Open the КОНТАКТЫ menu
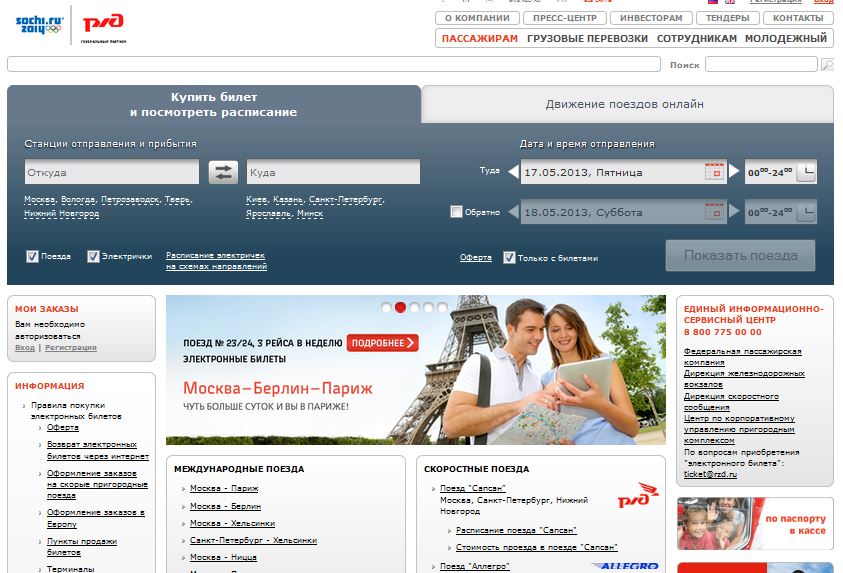This screenshot has width=843, height=573. (x=798, y=18)
